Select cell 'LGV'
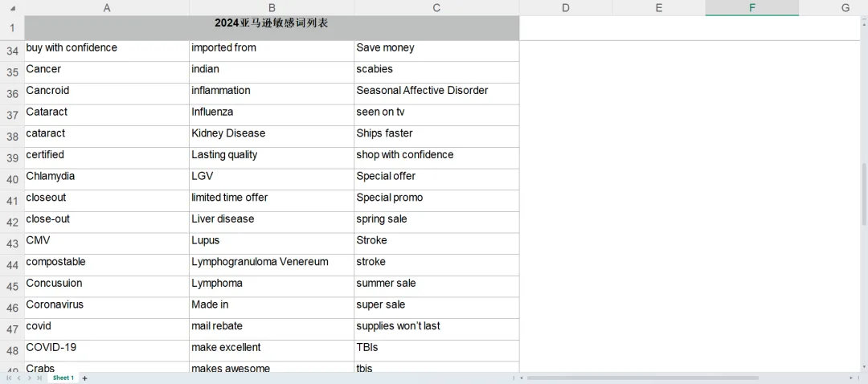The width and height of the screenshot is (868, 384). point(272,180)
